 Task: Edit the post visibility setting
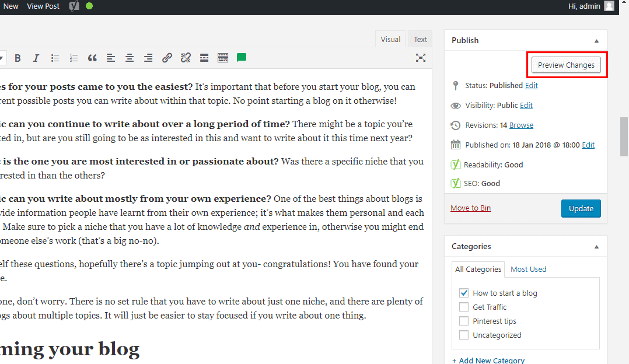[526, 105]
